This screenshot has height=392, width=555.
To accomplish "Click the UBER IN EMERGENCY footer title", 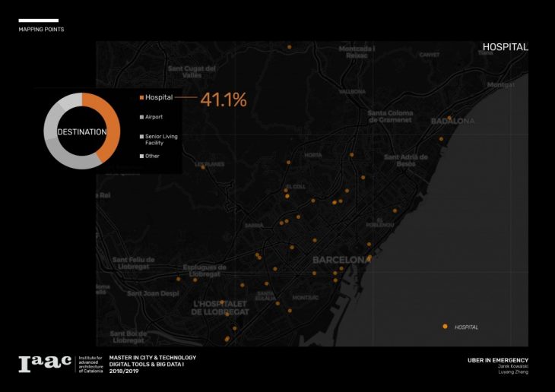I will click(497, 360).
